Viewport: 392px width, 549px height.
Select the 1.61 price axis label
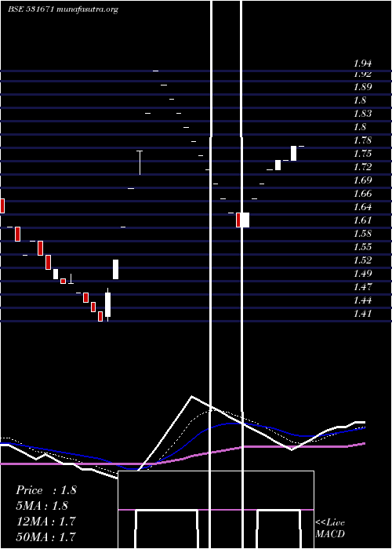coord(362,220)
